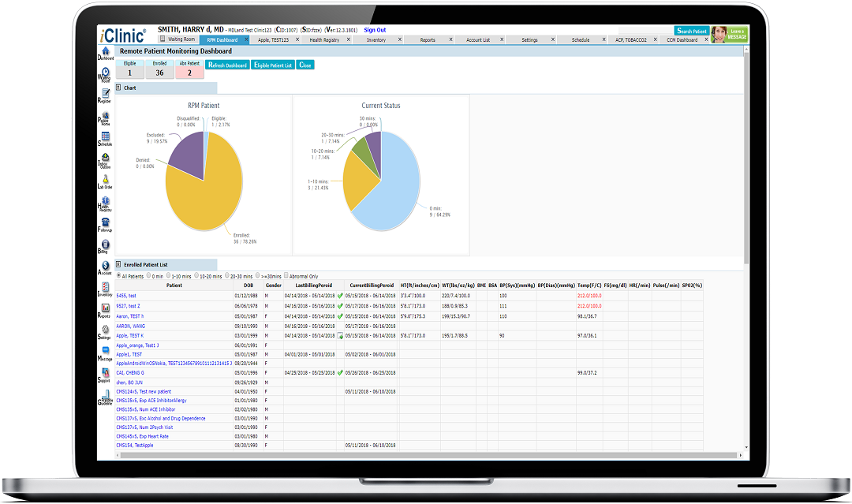Click the Refresh Dashboard button

coord(227,65)
